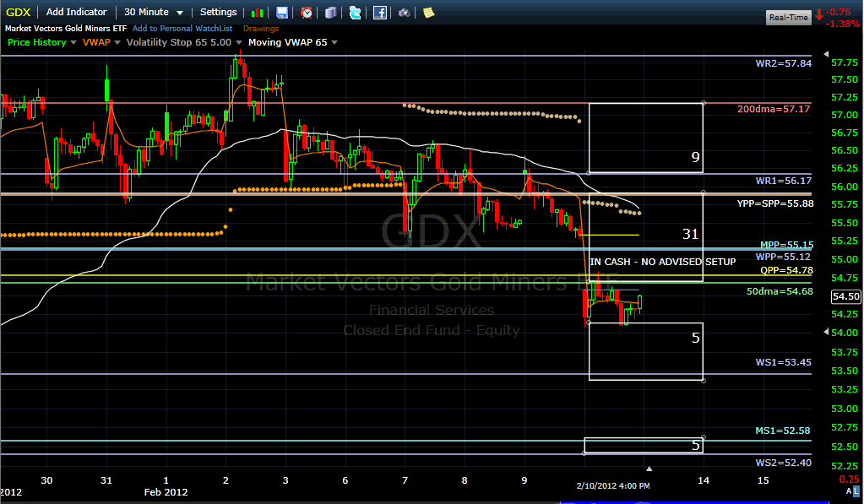Click the upper price scale marker triangle
The width and height of the screenshot is (864, 504).
click(826, 54)
